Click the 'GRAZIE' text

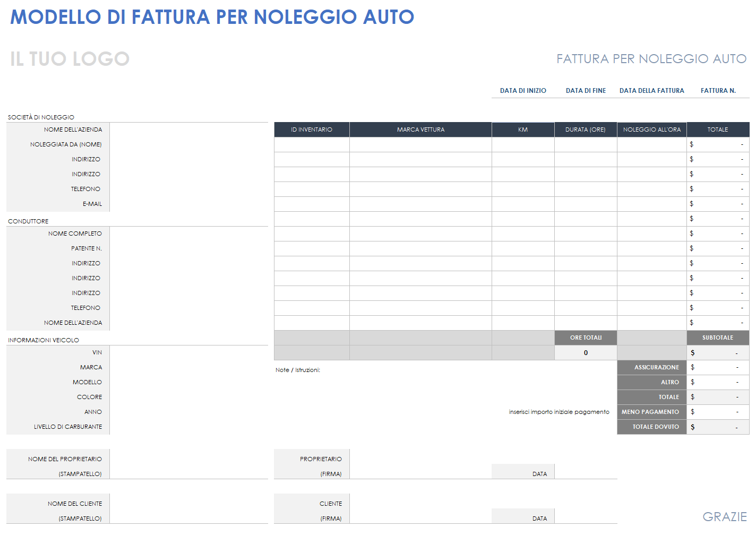point(725,517)
